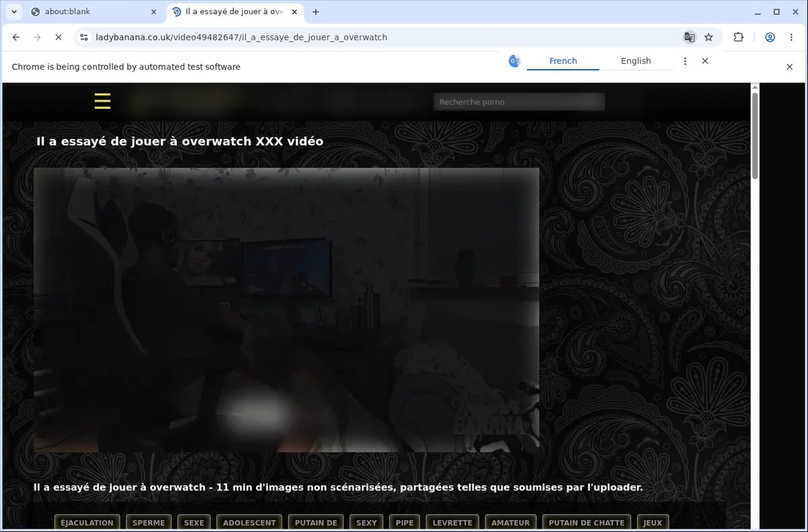The width and height of the screenshot is (808, 532).
Task: Click the page heading "Il a essayé de jouer à overwatch XXX vidéo"
Action: [x=180, y=141]
